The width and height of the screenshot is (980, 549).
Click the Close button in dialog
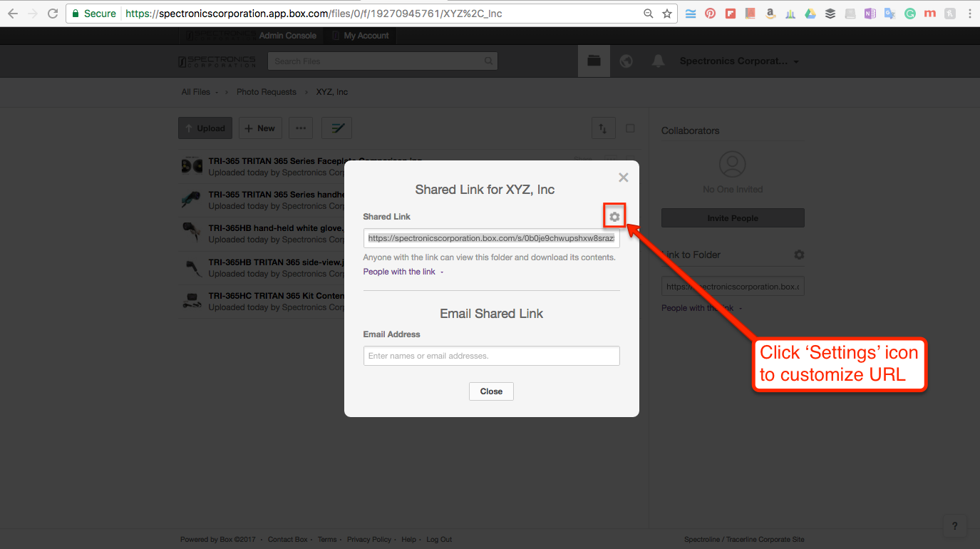pos(491,391)
